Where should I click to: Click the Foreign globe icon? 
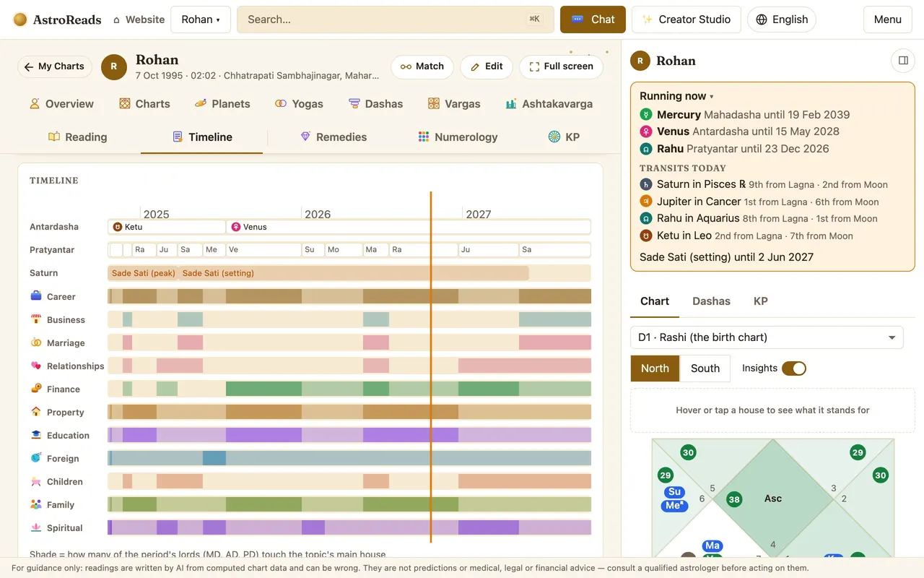pos(36,458)
